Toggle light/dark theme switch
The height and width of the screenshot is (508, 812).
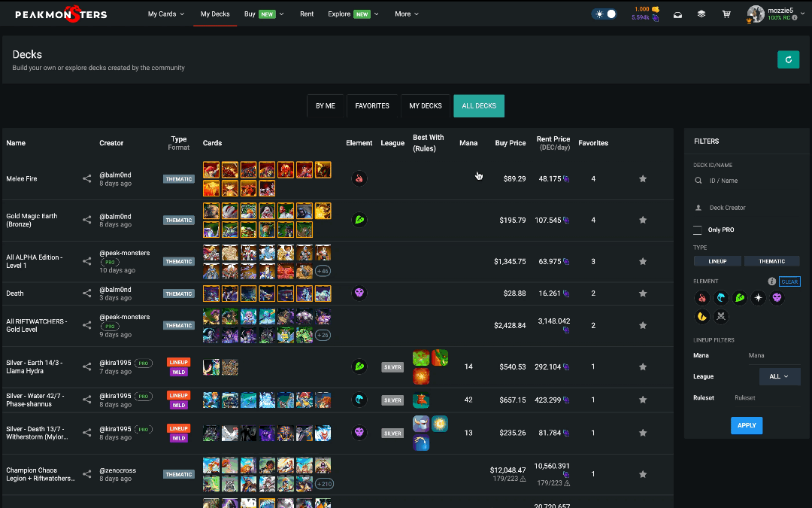tap(604, 14)
